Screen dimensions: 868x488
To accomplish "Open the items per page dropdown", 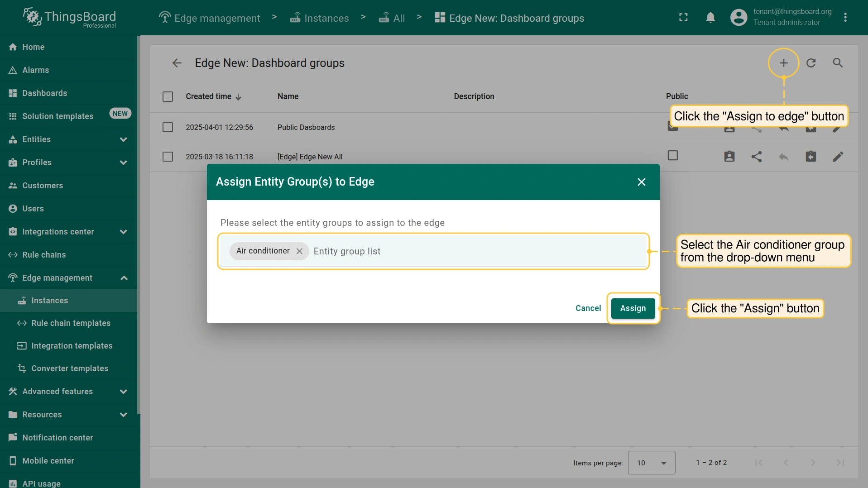I will pos(651,463).
